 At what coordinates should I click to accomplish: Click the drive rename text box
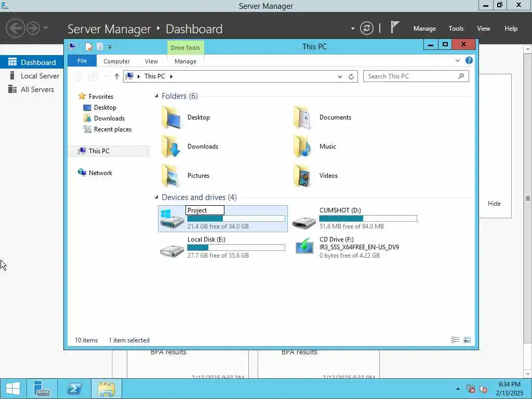tap(205, 210)
